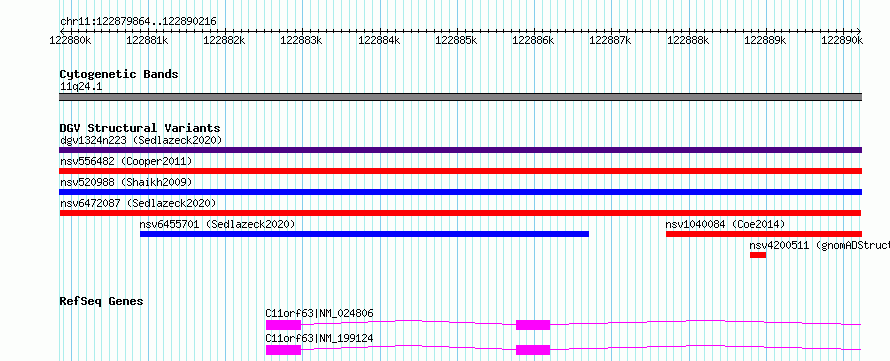Viewport: 890px width, 361px height.
Task: Click the 122883k ruler tick label
Action: (x=301, y=40)
